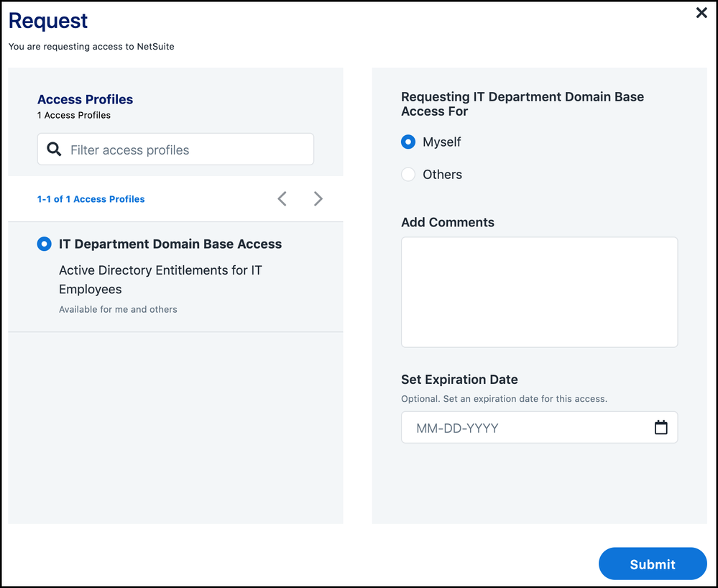Submit the access request
The height and width of the screenshot is (588, 718).
(652, 564)
